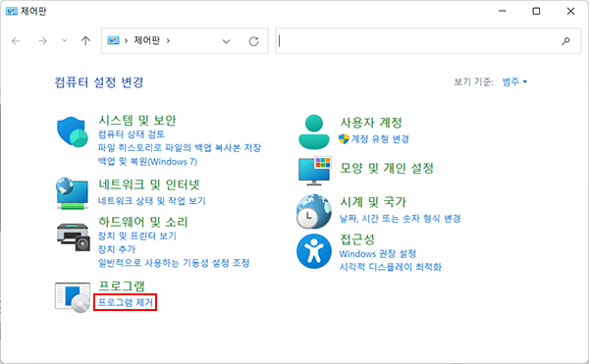Click the search magnifier icon
The image size is (589, 364).
click(x=565, y=41)
